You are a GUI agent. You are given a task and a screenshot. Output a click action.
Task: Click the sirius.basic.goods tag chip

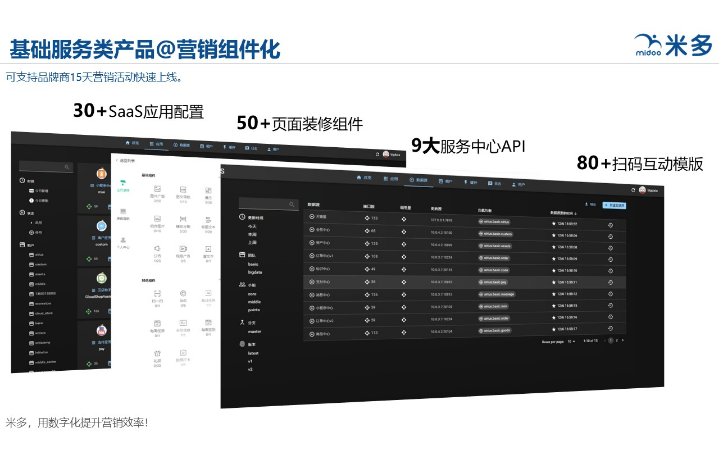click(495, 330)
